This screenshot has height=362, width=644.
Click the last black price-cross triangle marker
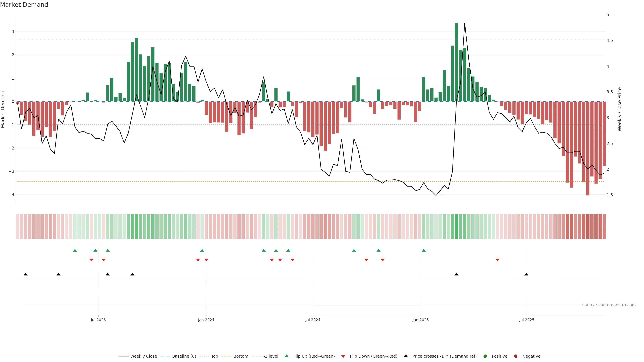coord(526,274)
